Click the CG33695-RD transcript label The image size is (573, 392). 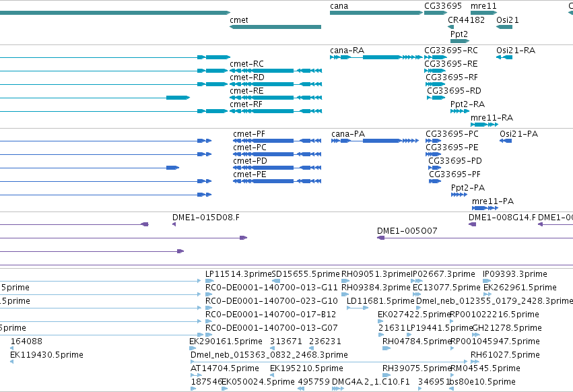[x=454, y=91]
